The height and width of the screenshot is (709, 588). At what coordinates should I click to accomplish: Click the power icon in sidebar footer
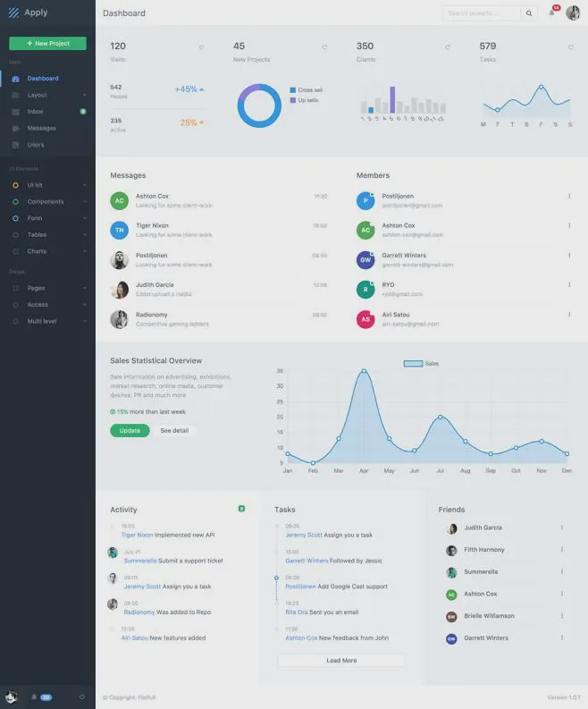(81, 696)
